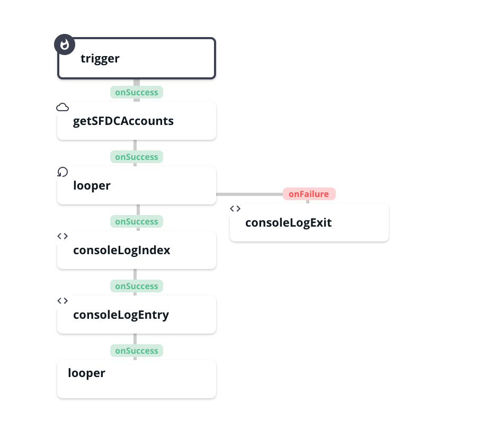
Task: Click the red onFailure label
Action: click(309, 194)
